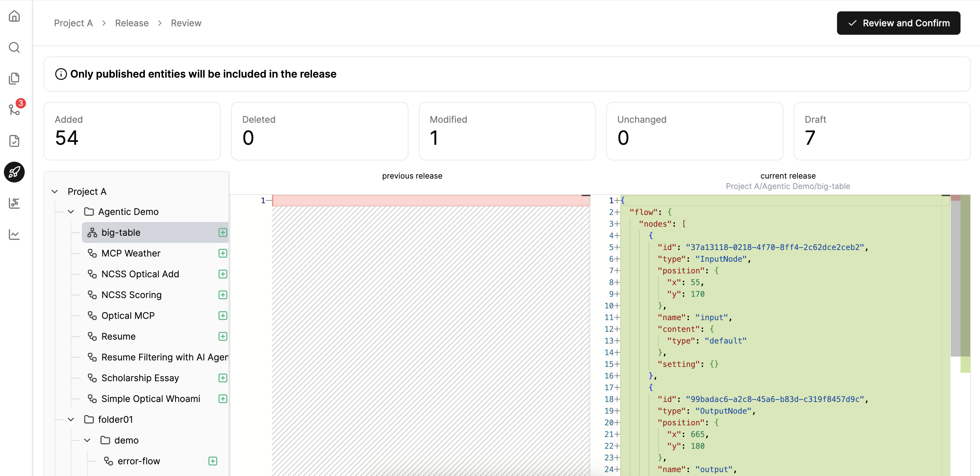The image size is (980, 476).
Task: Click the Modified 1 summary card
Action: 507,131
